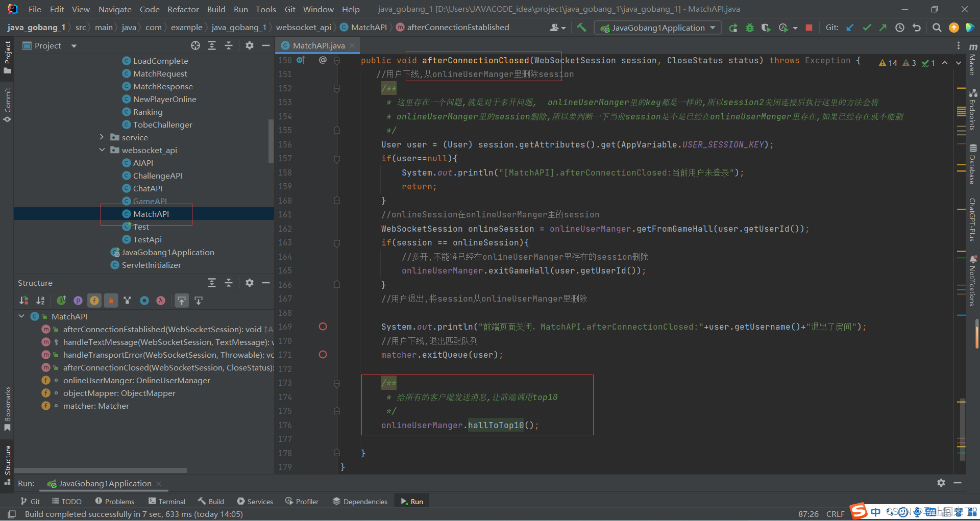Toggle Show Properties purple p icon
Viewport: 980px width, 521px height.
(78, 301)
